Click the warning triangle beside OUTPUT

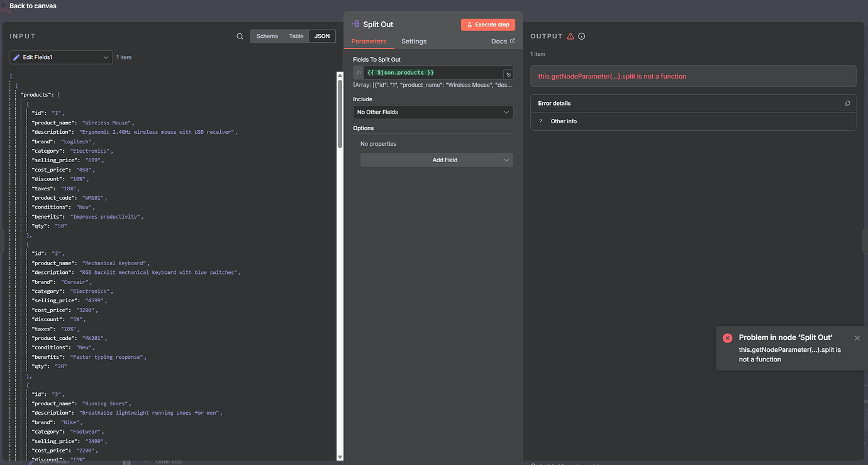point(570,36)
